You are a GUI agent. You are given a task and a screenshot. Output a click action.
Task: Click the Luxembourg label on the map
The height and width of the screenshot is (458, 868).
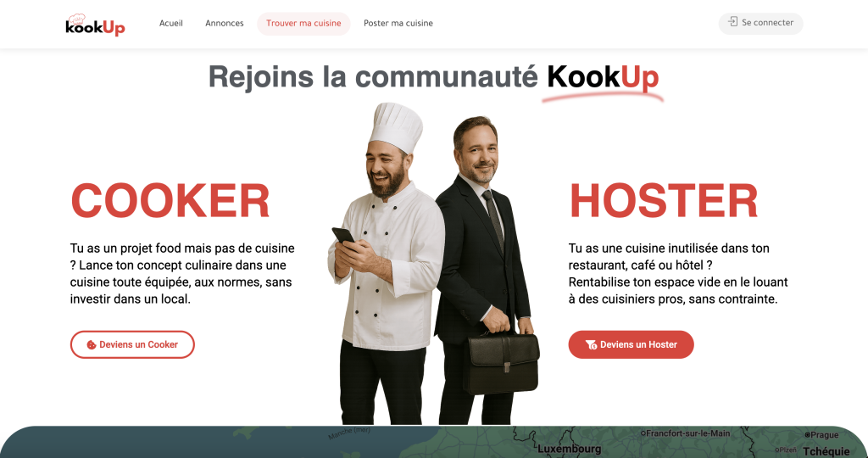click(x=569, y=449)
